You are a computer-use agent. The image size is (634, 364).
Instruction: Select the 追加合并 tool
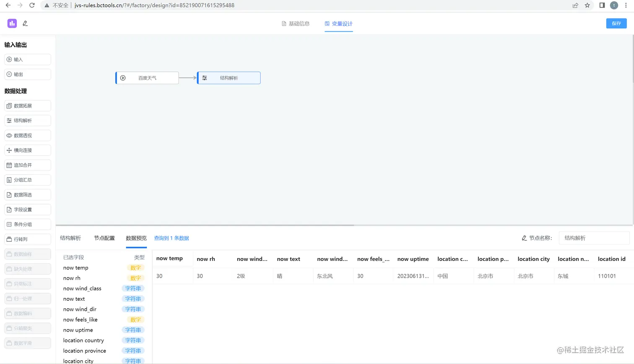pyautogui.click(x=28, y=165)
